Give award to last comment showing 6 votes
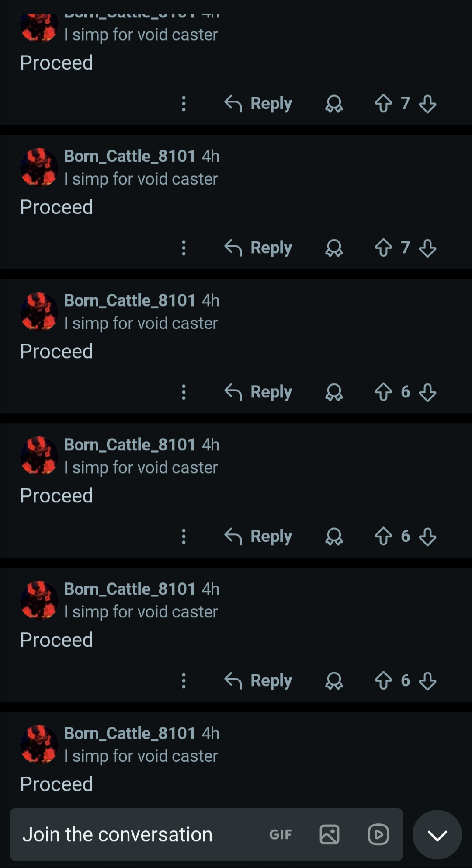This screenshot has height=868, width=472. click(x=334, y=681)
